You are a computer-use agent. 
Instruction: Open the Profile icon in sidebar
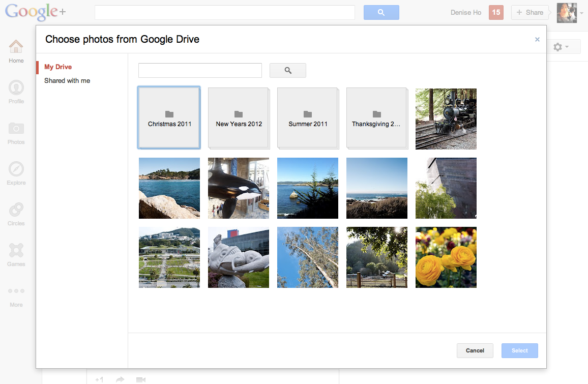pyautogui.click(x=16, y=87)
